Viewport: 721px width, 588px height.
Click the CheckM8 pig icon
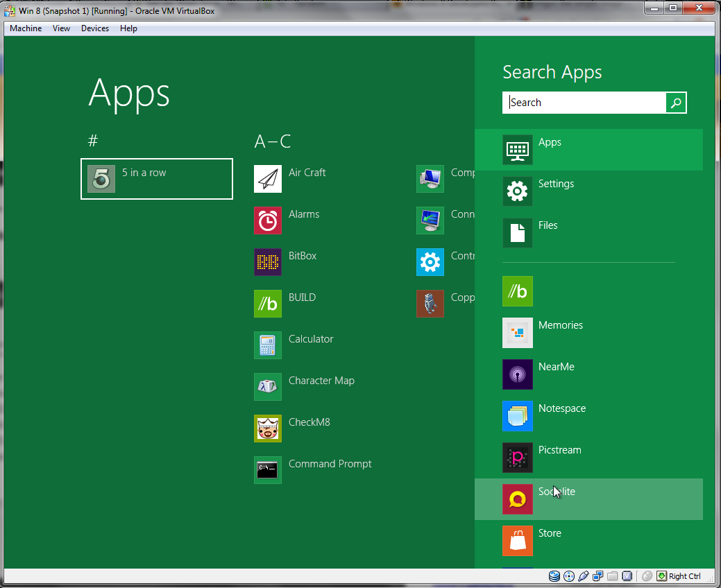[x=268, y=429]
